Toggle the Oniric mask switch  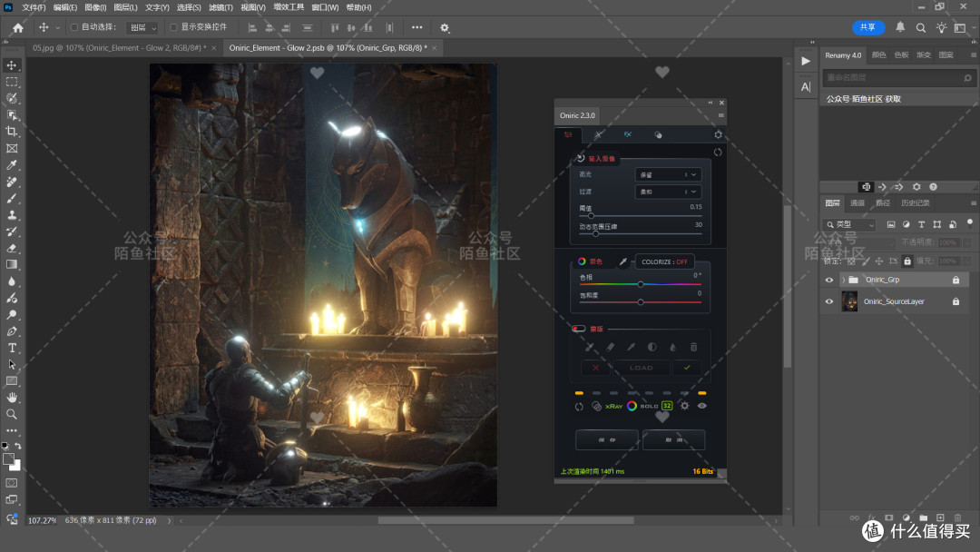coord(579,329)
